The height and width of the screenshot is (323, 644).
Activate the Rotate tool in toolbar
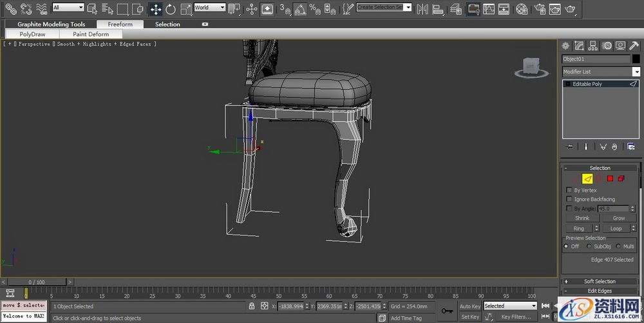[x=171, y=8]
